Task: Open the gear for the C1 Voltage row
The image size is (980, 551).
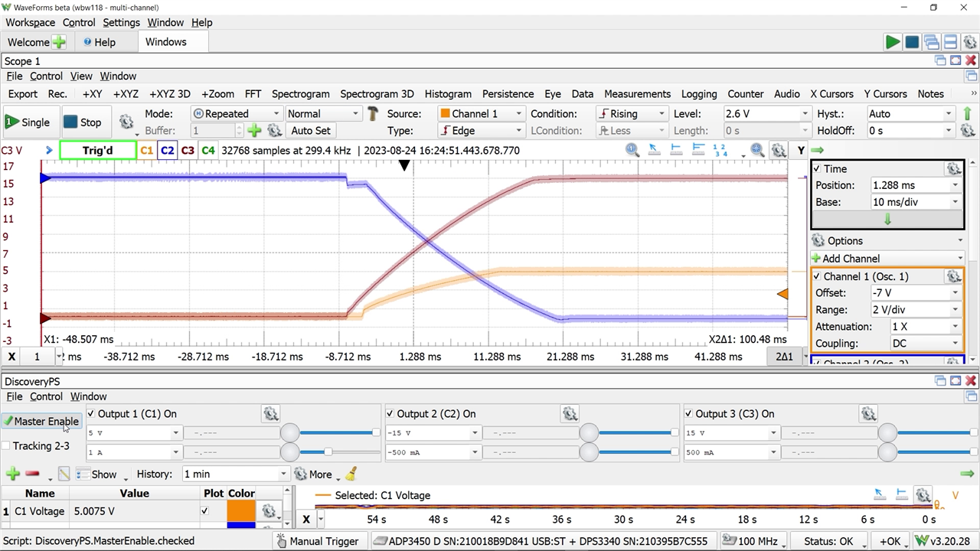Action: pyautogui.click(x=269, y=511)
